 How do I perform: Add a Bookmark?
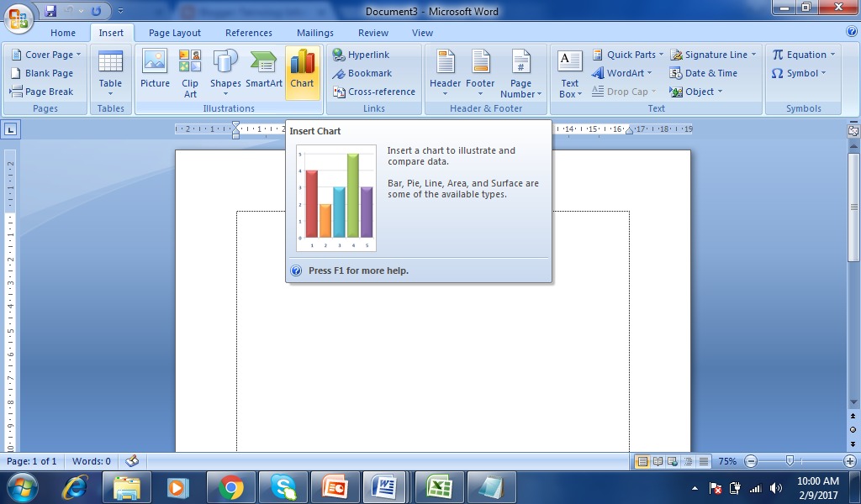click(x=361, y=73)
